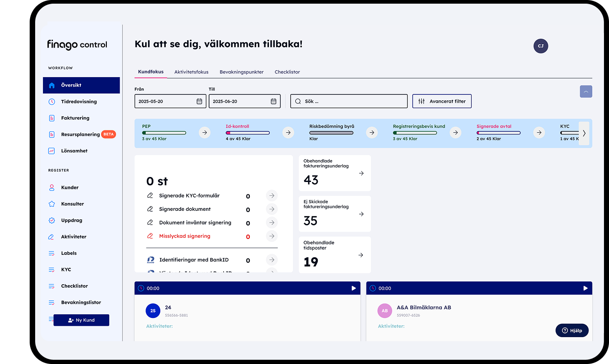Start timer for A&A Bilmäklarna AB

click(x=585, y=288)
